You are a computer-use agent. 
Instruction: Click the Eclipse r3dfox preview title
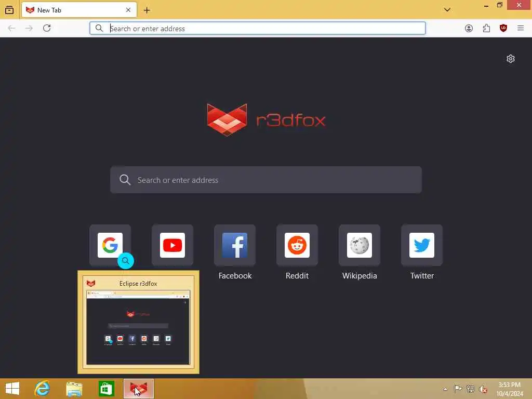(x=138, y=283)
